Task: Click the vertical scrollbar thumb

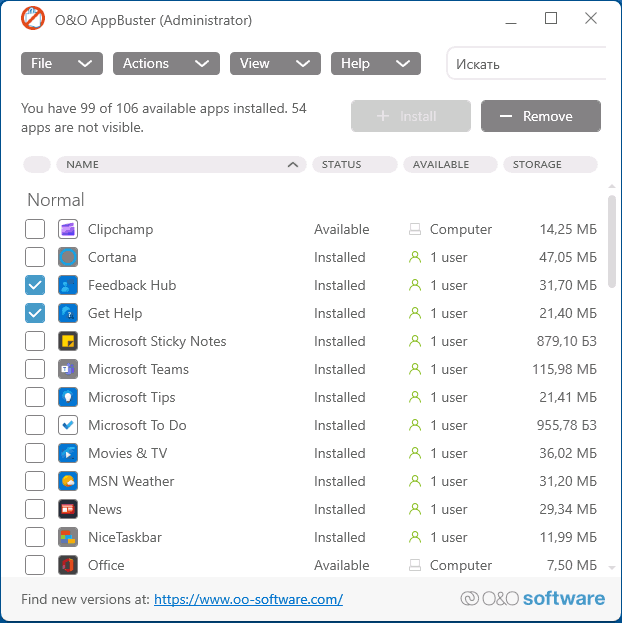Action: 612,241
